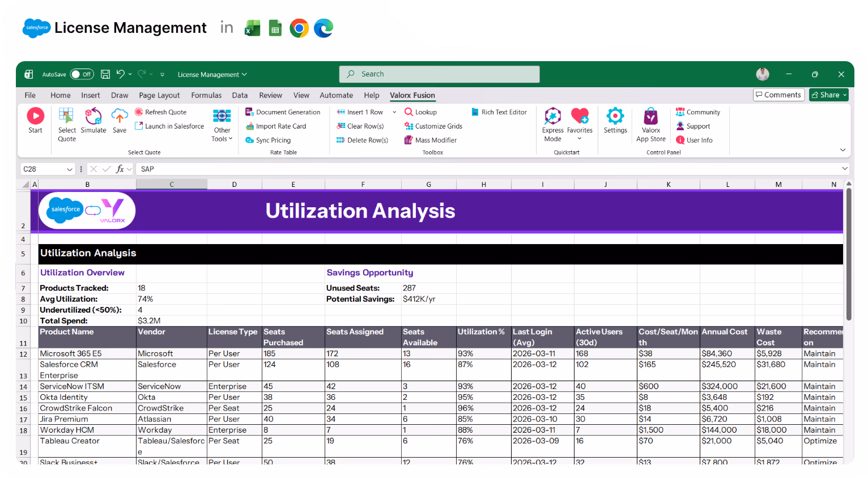This screenshot has height=478, width=868.
Task: Open the Name Box dropdown showing C28
Action: [70, 169]
